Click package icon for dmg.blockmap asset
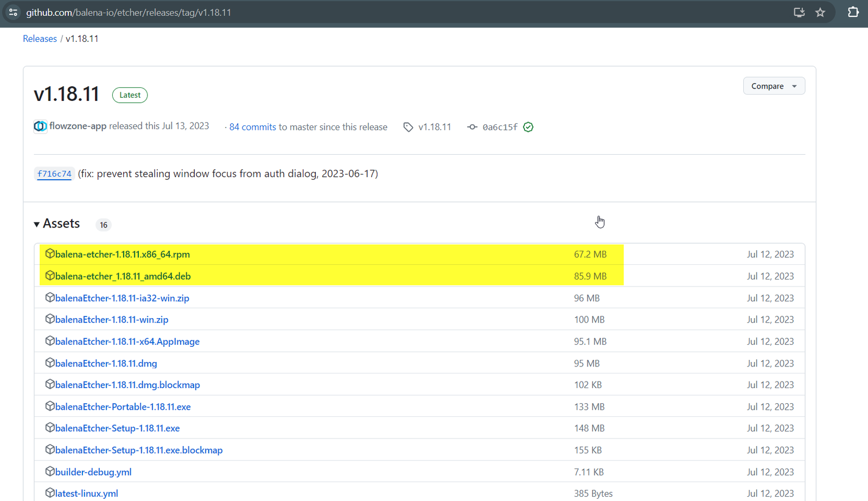The height and width of the screenshot is (501, 868). click(x=50, y=384)
